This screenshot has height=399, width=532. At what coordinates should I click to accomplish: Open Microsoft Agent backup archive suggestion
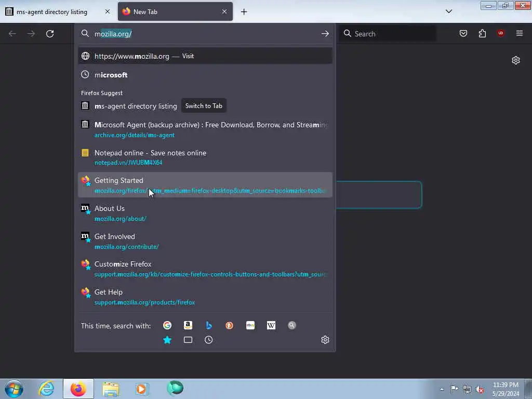[205, 129]
